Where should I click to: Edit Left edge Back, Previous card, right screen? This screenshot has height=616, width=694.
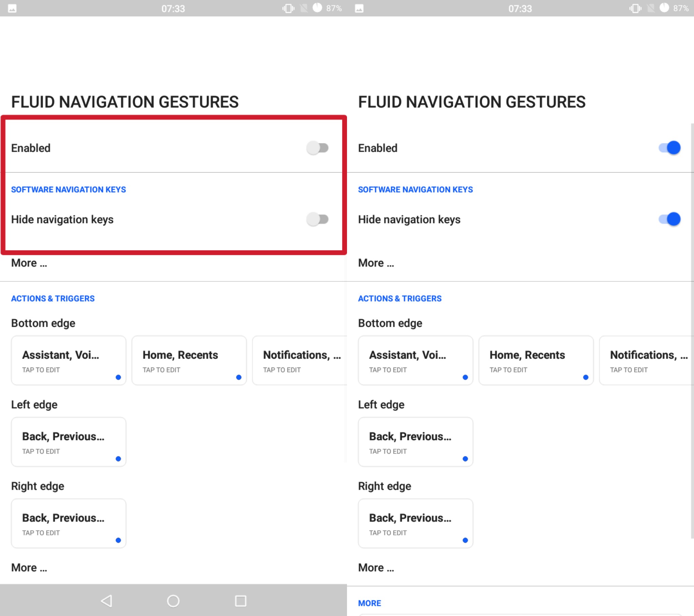click(415, 442)
